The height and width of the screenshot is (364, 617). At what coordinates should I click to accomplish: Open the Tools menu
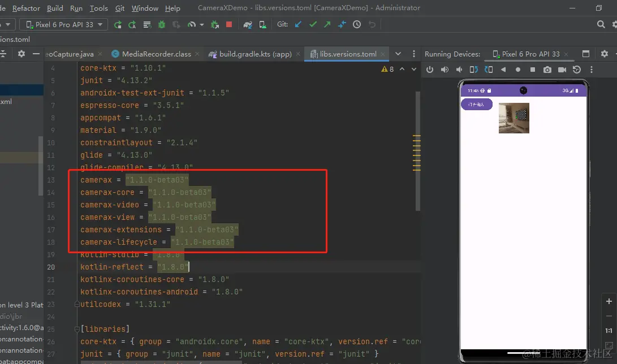point(98,8)
